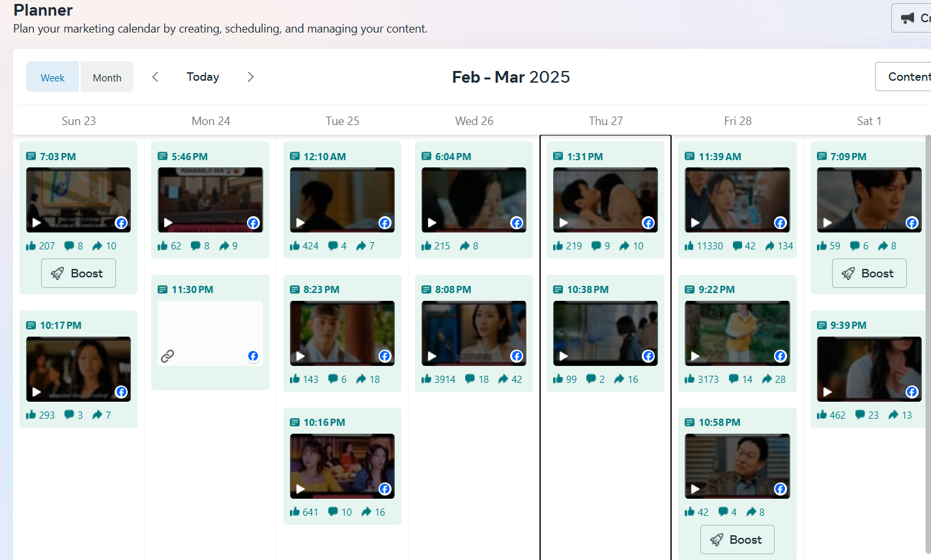
Task: Play the Tue 25 12:10 AM video
Action: coord(300,223)
